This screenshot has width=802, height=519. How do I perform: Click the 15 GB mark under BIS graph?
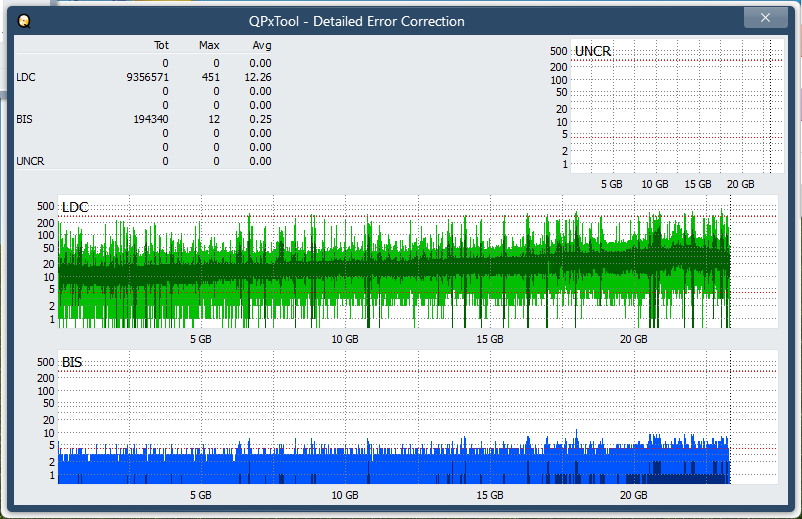(490, 495)
